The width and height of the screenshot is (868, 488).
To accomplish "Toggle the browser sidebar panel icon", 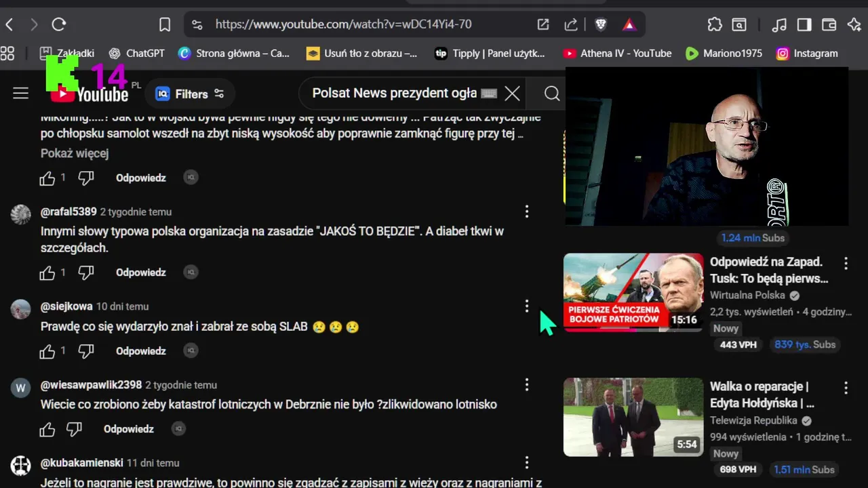I will (x=804, y=24).
